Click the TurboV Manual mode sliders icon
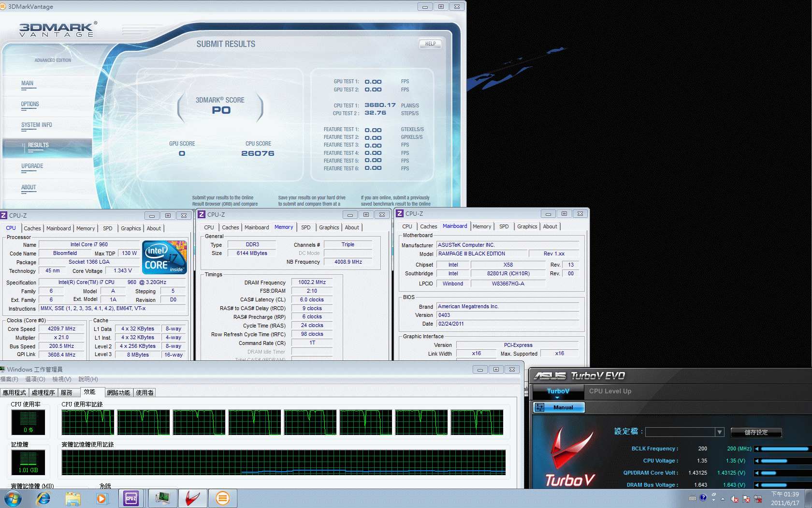 pyautogui.click(x=540, y=407)
